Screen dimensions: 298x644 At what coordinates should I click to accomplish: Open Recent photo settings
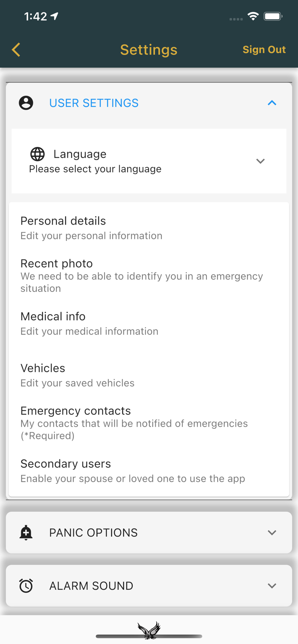coord(57,264)
